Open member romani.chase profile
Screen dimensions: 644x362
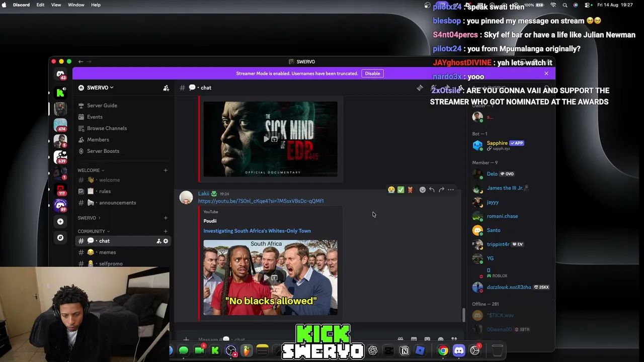[x=511, y=216]
